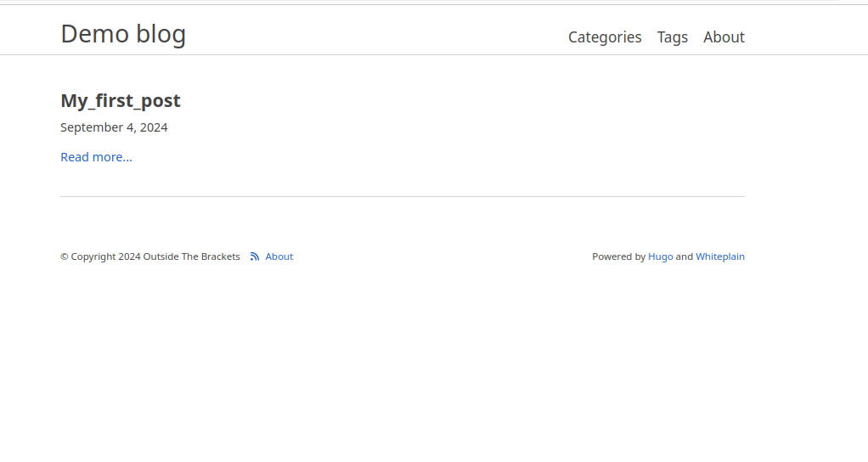Open the My_first_post article title
Viewport: 868px width, 462px height.
[x=120, y=101]
